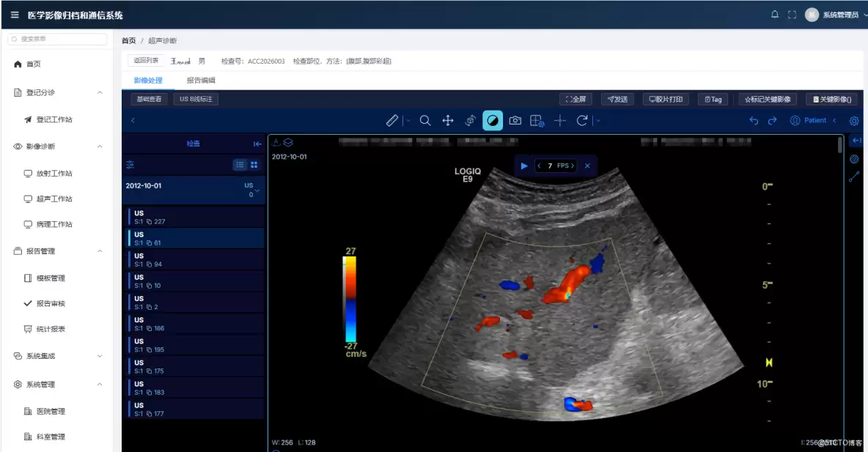This screenshot has width=868, height=452.
Task: Collapse the 登记分诊 menu group
Action: (x=100, y=92)
